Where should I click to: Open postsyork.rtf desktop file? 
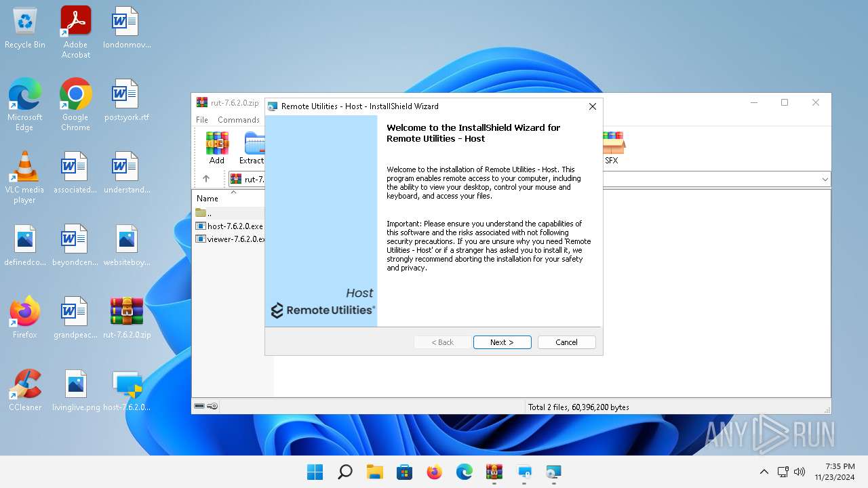pos(127,101)
